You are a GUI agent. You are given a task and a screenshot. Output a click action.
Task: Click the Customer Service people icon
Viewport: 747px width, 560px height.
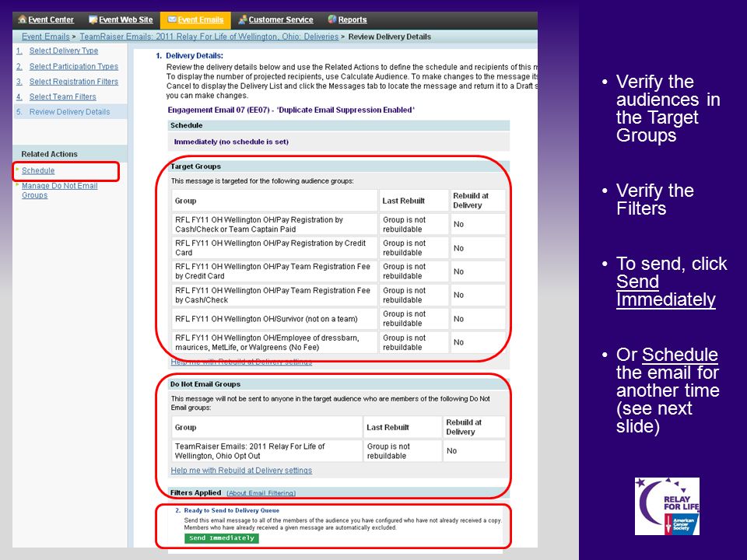[x=243, y=19]
